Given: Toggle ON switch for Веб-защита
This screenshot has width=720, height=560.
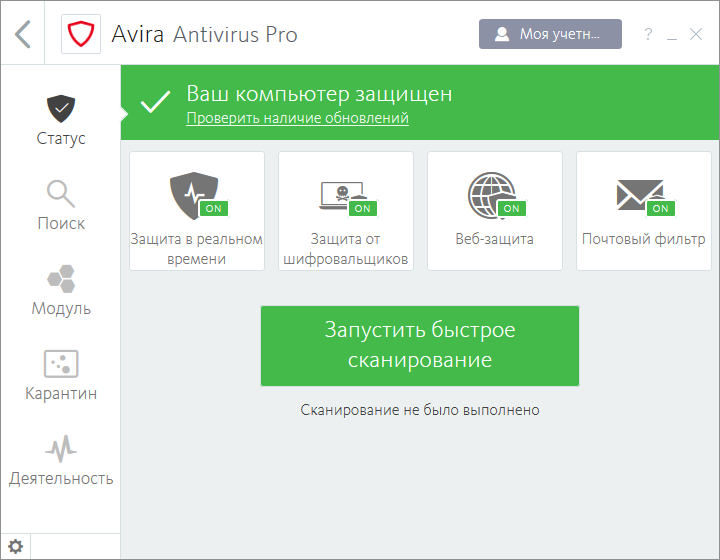Looking at the screenshot, I should click(512, 208).
